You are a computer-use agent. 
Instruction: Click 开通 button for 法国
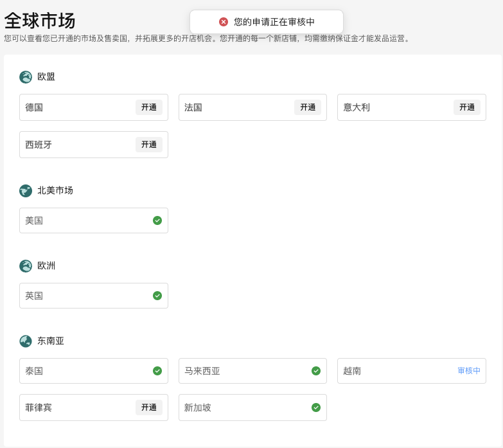[x=308, y=107]
